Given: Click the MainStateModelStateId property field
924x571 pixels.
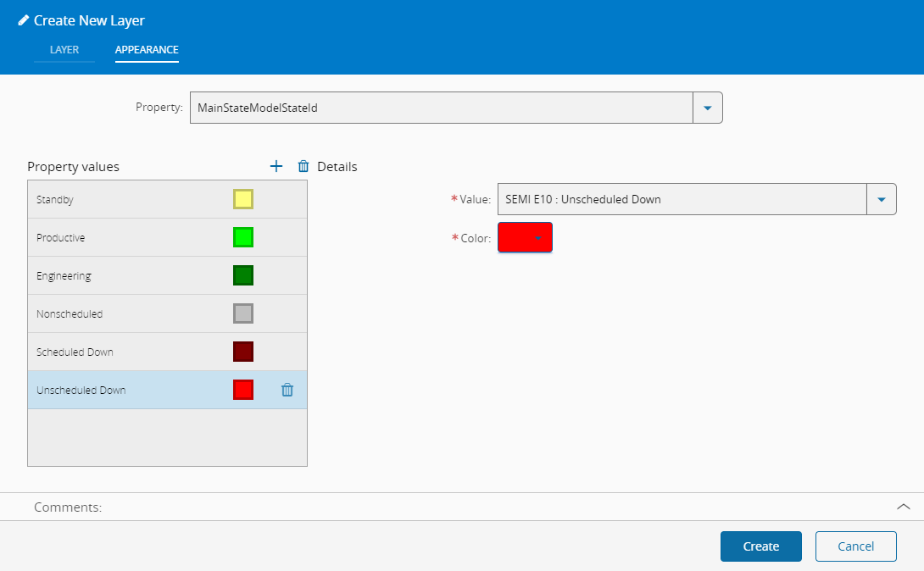Looking at the screenshot, I should point(442,108).
